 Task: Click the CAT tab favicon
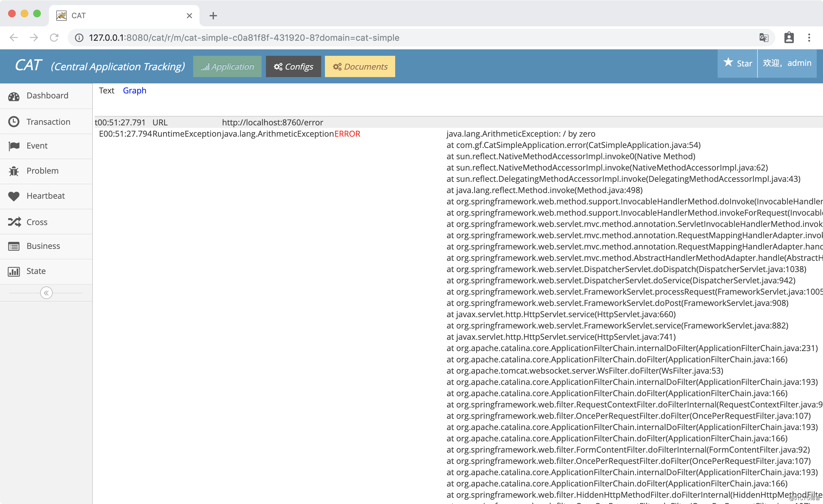[x=61, y=15]
